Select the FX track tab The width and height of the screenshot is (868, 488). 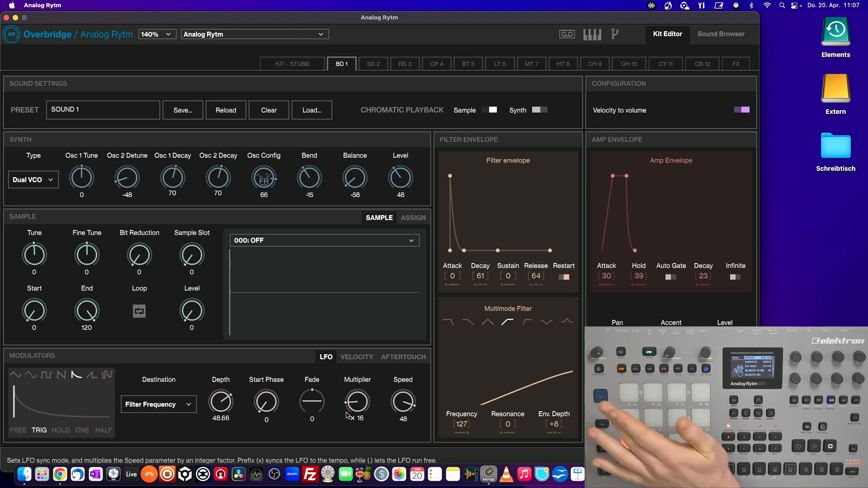click(736, 64)
